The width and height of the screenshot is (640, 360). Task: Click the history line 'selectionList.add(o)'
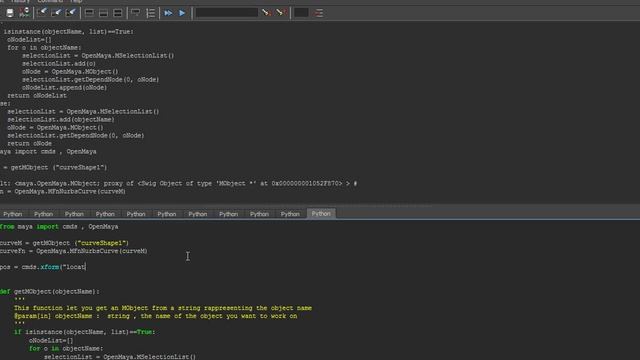coord(59,63)
